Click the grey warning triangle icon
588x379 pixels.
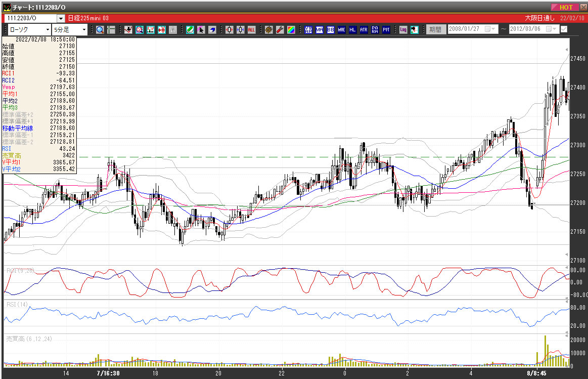pyautogui.click(x=173, y=30)
